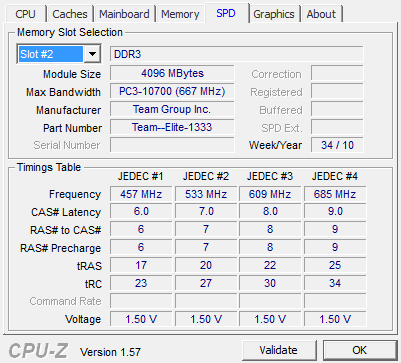Image resolution: width=401 pixels, height=363 pixels.
Task: Click the Team--Elite-1333 part number
Action: [x=172, y=127]
